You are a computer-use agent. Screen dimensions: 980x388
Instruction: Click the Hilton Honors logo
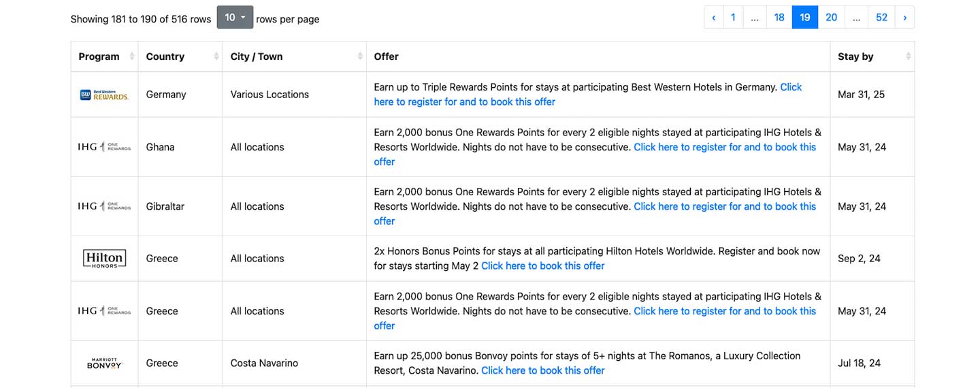pyautogui.click(x=104, y=259)
